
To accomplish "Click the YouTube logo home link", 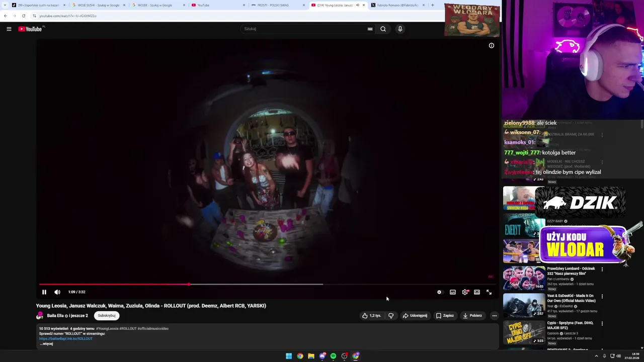I will [x=30, y=29].
